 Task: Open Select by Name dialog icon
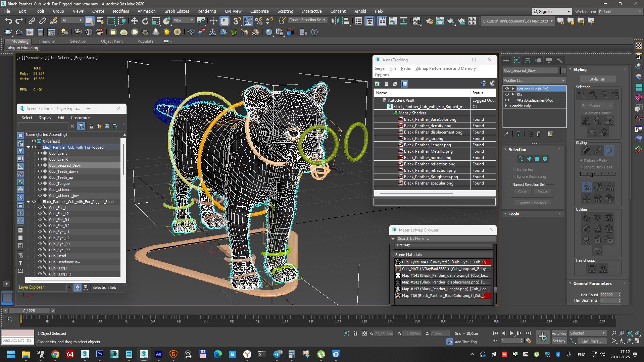[x=100, y=21]
